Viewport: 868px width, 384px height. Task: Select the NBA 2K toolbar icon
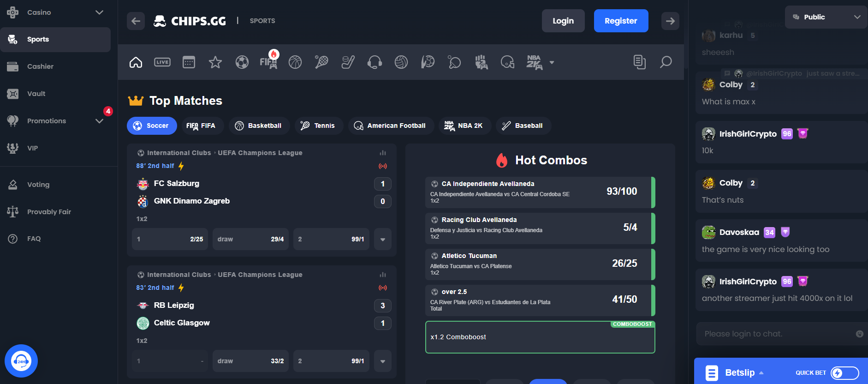(534, 62)
